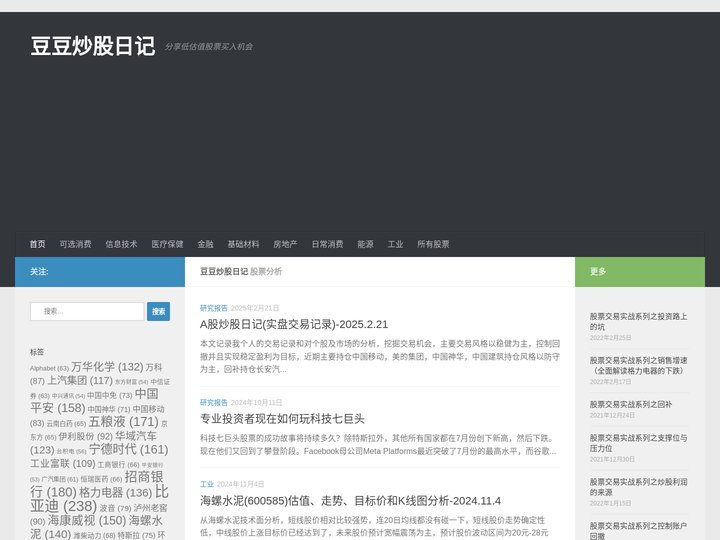Open article 专业投资者现在如何玩科技七巨头
Image resolution: width=720 pixels, height=540 pixels.
click(282, 419)
